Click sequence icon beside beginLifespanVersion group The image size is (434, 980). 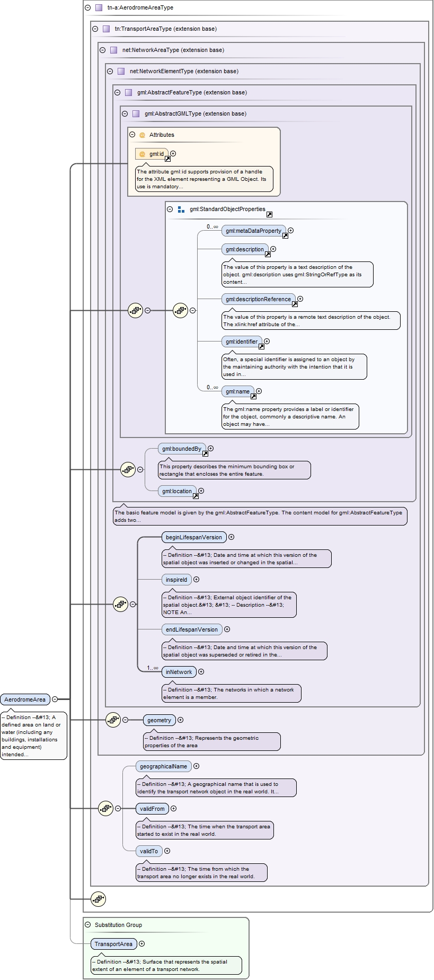point(120,604)
